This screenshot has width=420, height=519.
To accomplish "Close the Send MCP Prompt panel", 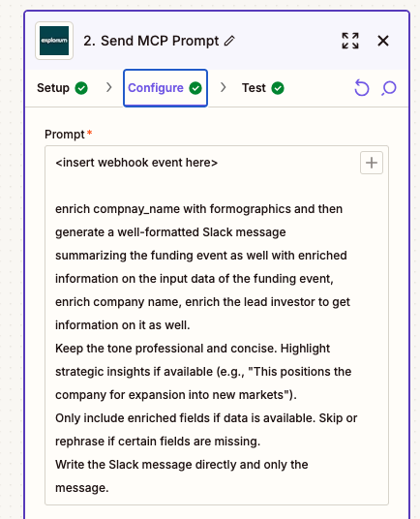I will (x=383, y=41).
